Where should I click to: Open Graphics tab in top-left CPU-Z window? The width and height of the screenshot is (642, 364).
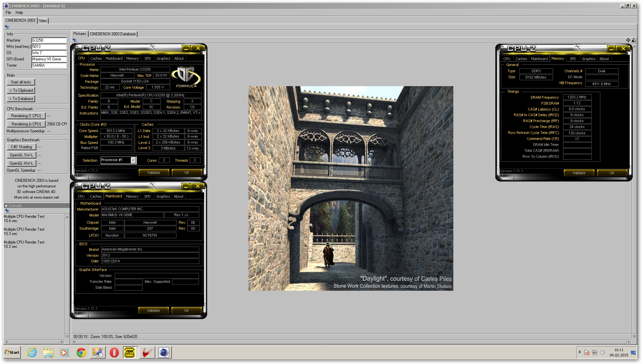pos(164,58)
